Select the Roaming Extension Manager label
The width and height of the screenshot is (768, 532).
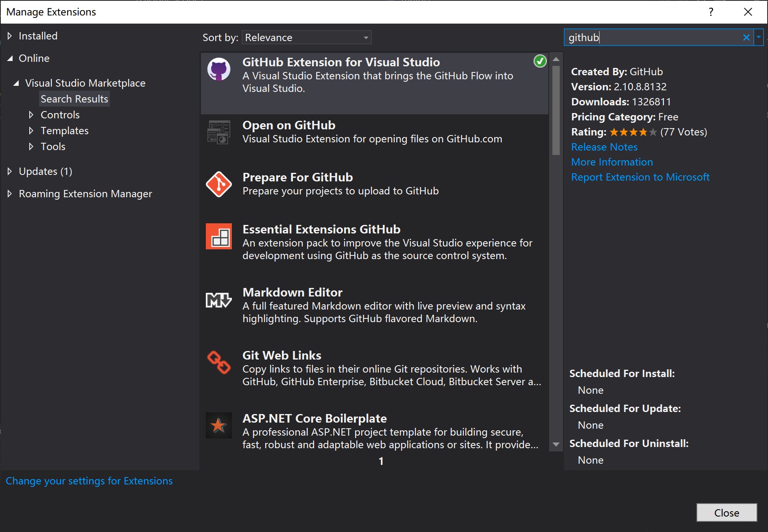(85, 194)
